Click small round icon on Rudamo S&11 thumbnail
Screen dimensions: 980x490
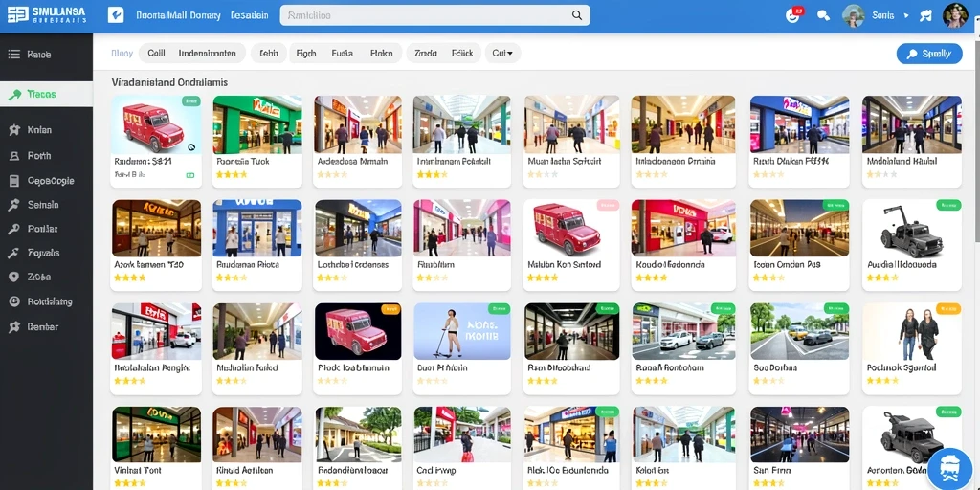(191, 147)
